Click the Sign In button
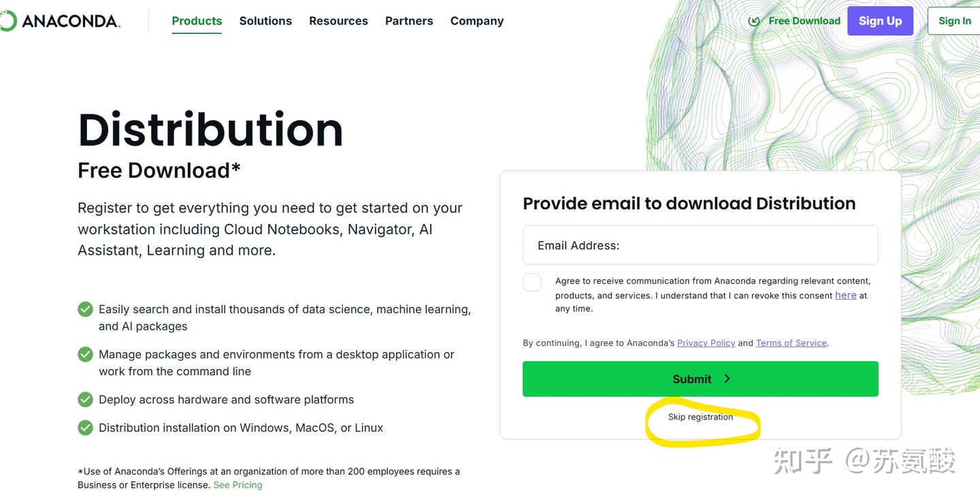 (x=954, y=21)
